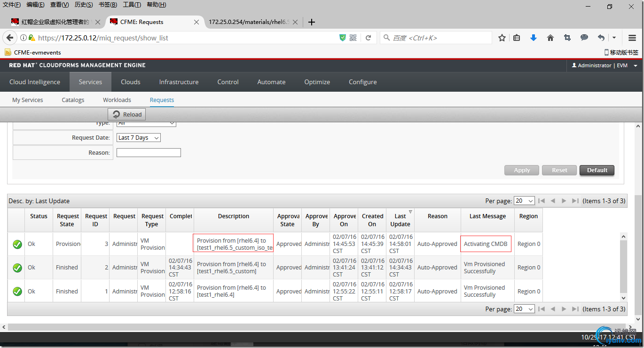Image resolution: width=644 pixels, height=348 pixels.
Task: Sort the table by Last Update column
Action: (401, 220)
